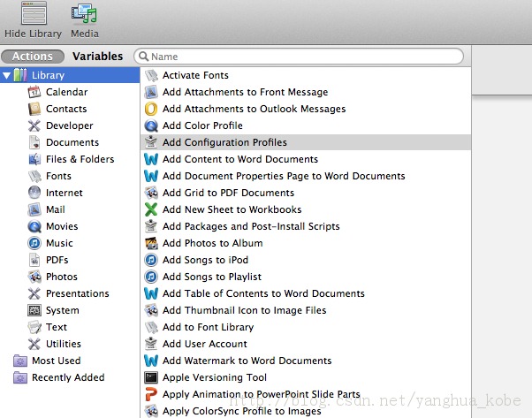The image size is (532, 418).
Task: Collapse the Library disclosure triangle
Action: click(x=6, y=75)
